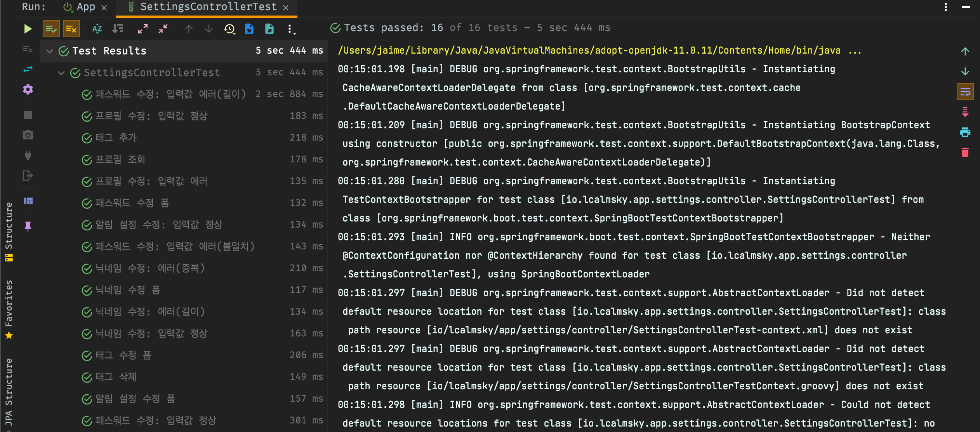Clear console with trash icon
This screenshot has height=432, width=980.
click(x=965, y=152)
